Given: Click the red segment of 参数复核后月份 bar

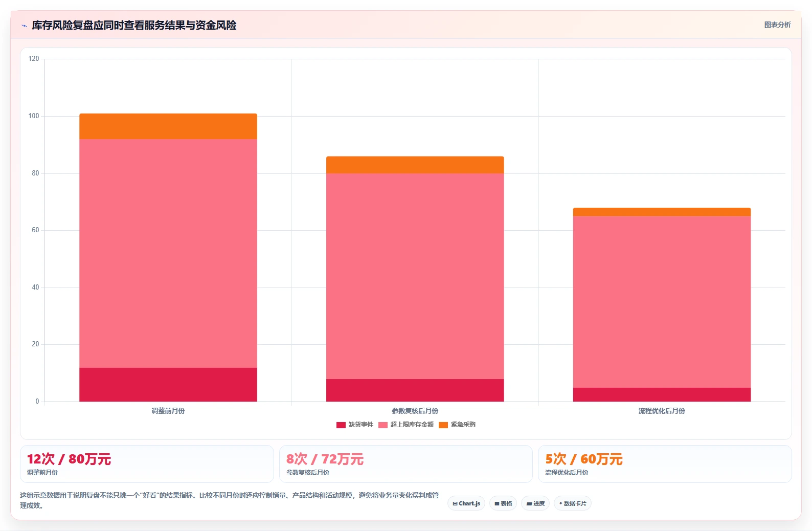Looking at the screenshot, I should click(415, 390).
